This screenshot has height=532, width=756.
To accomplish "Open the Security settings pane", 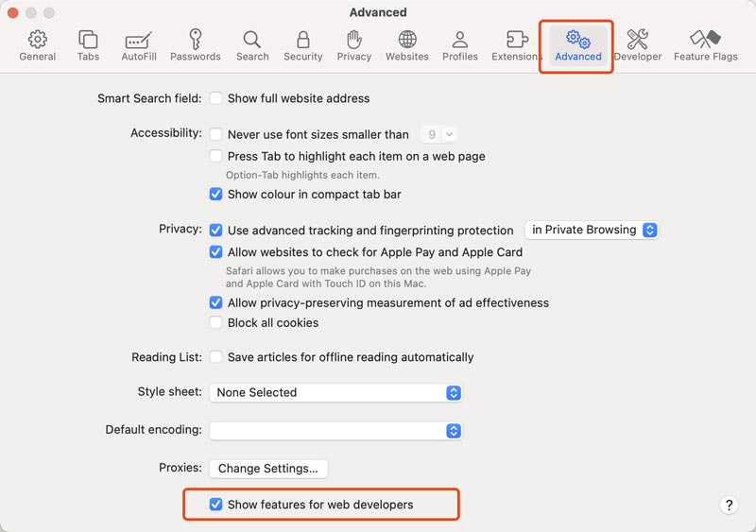I will [302, 46].
